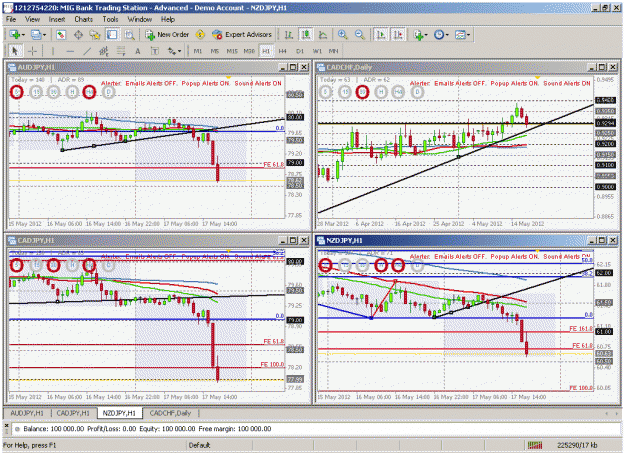Open the Window menu
Image resolution: width=625 pixels, height=453 pixels.
tap(140, 19)
